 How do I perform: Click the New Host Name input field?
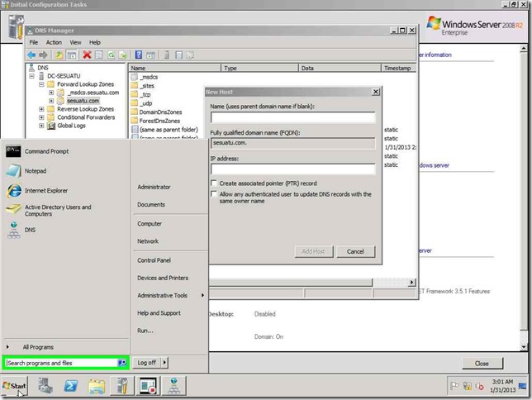(292, 117)
